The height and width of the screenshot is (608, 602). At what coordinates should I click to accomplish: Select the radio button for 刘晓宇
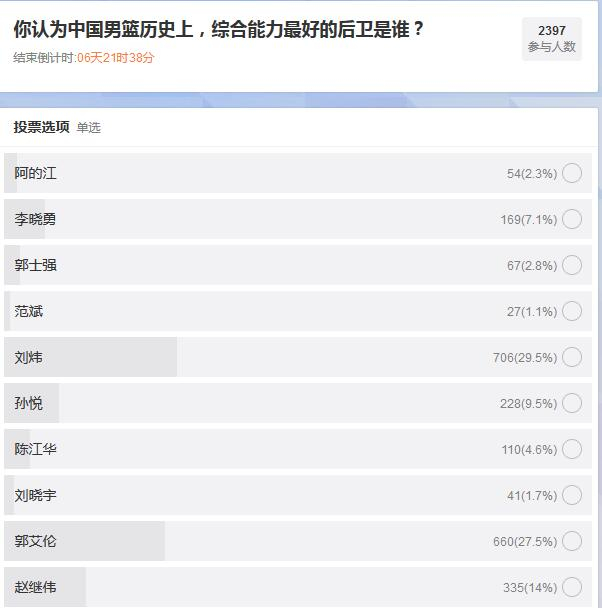(572, 495)
